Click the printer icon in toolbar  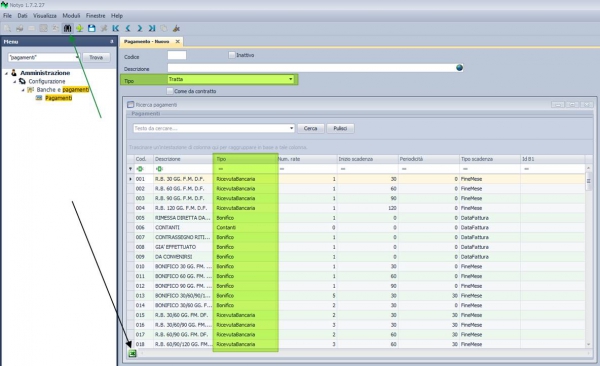20,28
